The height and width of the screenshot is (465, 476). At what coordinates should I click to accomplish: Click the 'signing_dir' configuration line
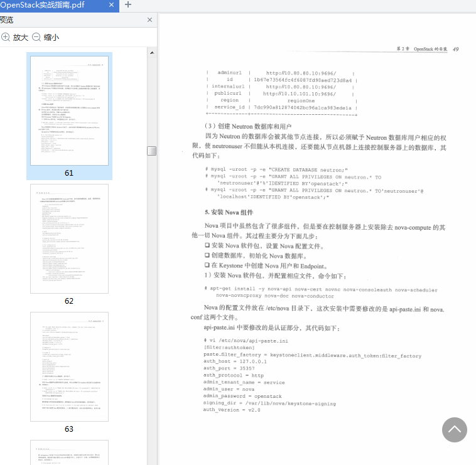pyautogui.click(x=269, y=403)
